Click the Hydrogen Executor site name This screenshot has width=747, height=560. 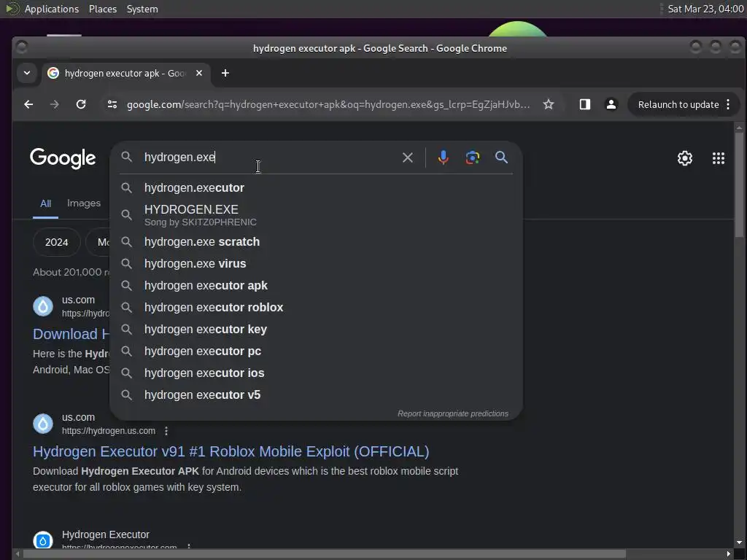pyautogui.click(x=105, y=534)
